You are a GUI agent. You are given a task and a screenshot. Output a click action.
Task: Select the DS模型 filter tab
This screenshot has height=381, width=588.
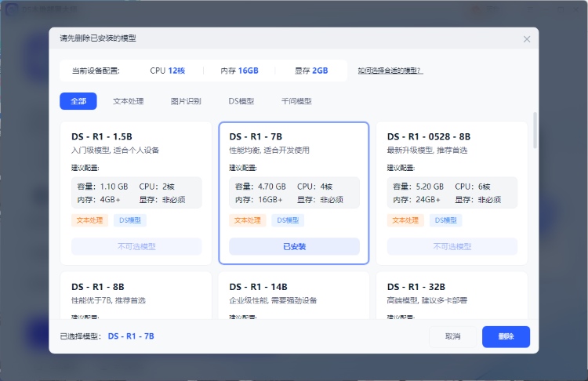click(x=241, y=101)
